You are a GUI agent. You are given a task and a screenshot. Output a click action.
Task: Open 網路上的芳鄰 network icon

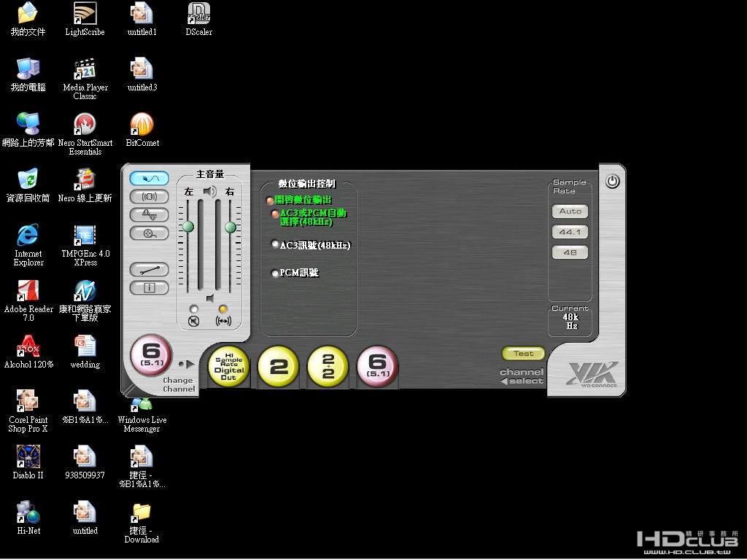[28, 130]
